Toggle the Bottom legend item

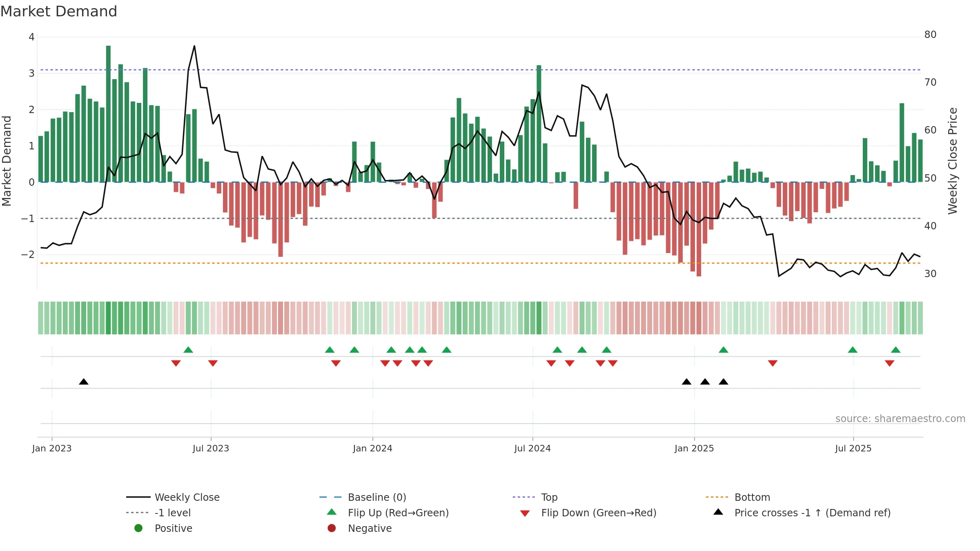(x=738, y=497)
